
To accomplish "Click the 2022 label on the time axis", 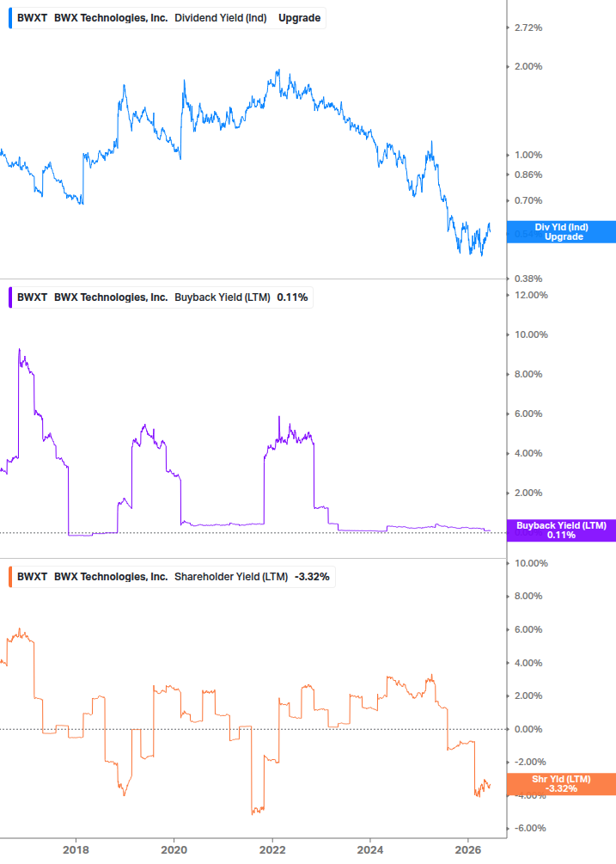I will [272, 849].
